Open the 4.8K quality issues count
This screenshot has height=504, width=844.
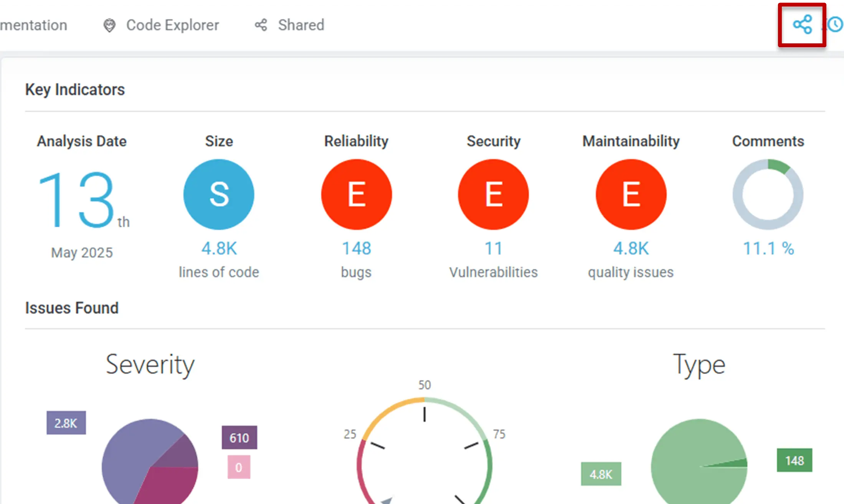pos(631,248)
